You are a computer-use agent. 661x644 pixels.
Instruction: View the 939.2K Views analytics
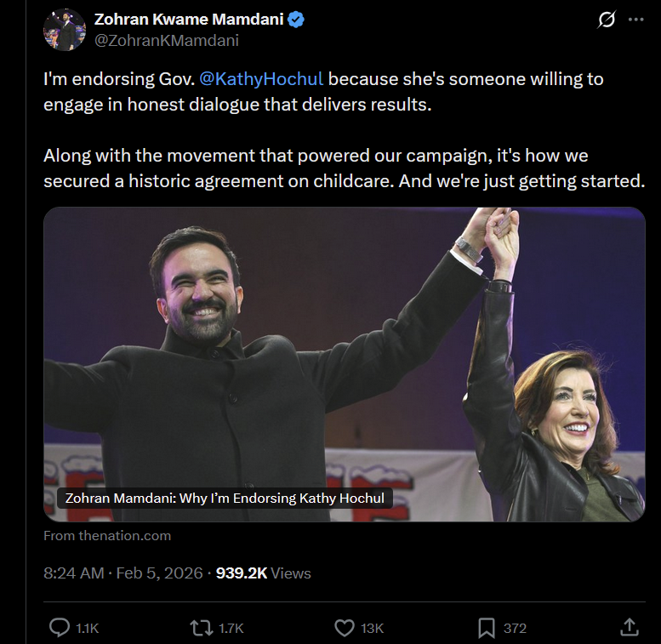264,573
